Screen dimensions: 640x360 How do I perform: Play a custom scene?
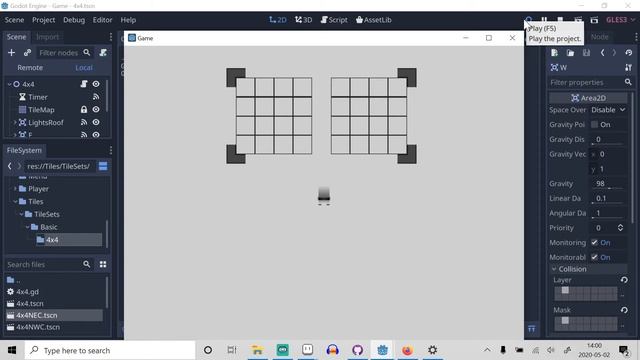pyautogui.click(x=594, y=20)
